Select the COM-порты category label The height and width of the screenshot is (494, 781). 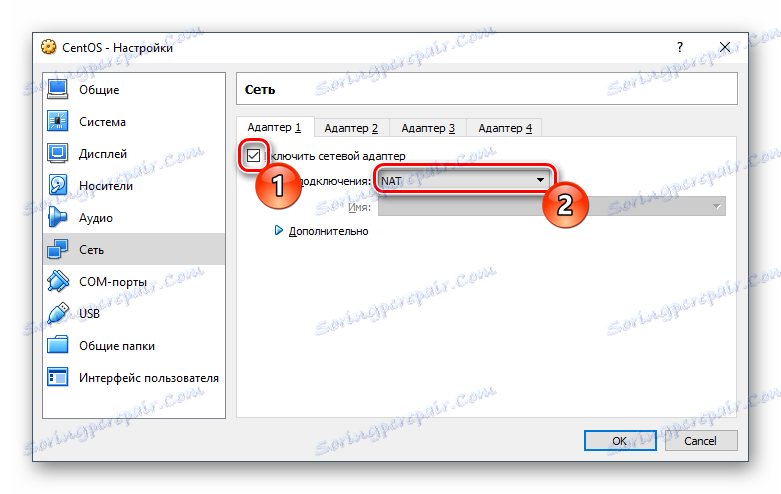click(x=113, y=282)
